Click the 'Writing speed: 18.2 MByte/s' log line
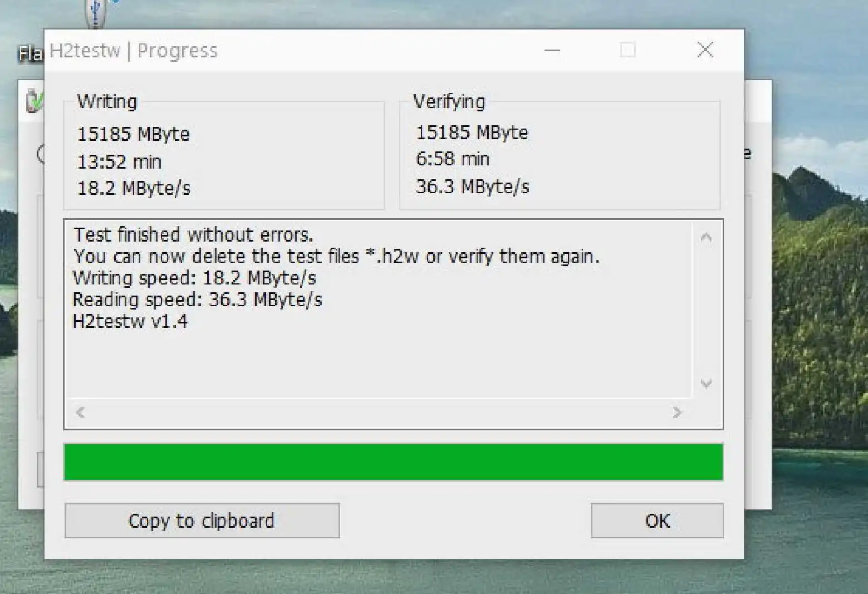 (195, 278)
